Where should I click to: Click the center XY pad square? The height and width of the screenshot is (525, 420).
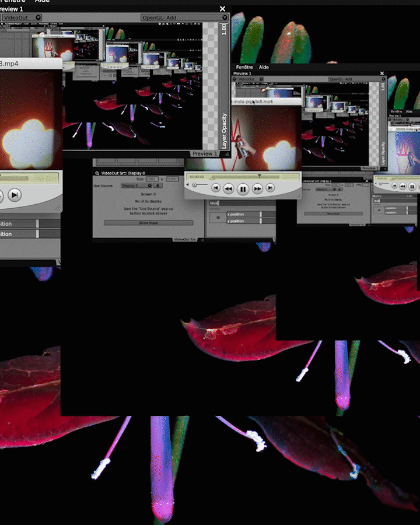coord(218,218)
